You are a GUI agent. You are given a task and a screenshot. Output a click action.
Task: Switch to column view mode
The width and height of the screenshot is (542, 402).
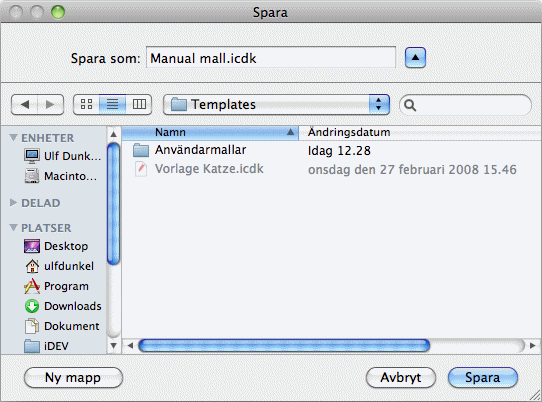[x=139, y=104]
